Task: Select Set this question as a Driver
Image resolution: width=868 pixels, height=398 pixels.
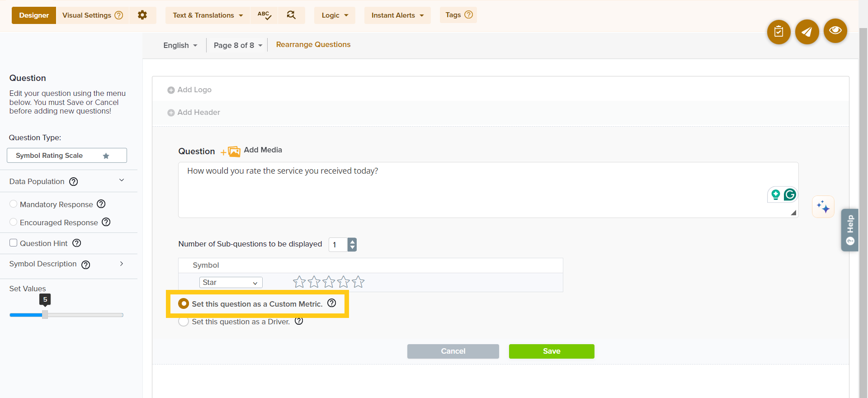Action: [184, 322]
